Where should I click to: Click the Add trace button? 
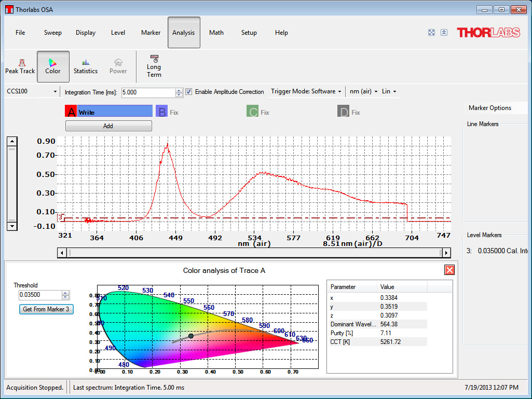[x=108, y=126]
